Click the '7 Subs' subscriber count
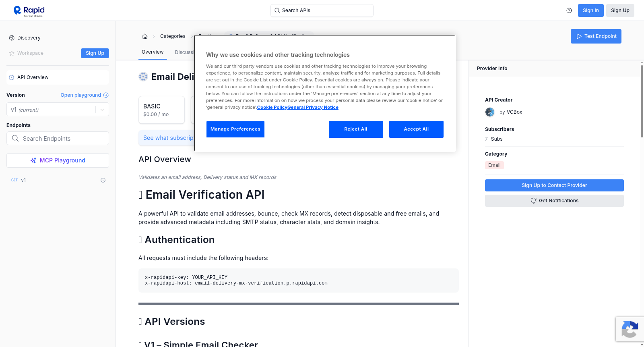Viewport: 644px width, 347px height. click(x=494, y=139)
